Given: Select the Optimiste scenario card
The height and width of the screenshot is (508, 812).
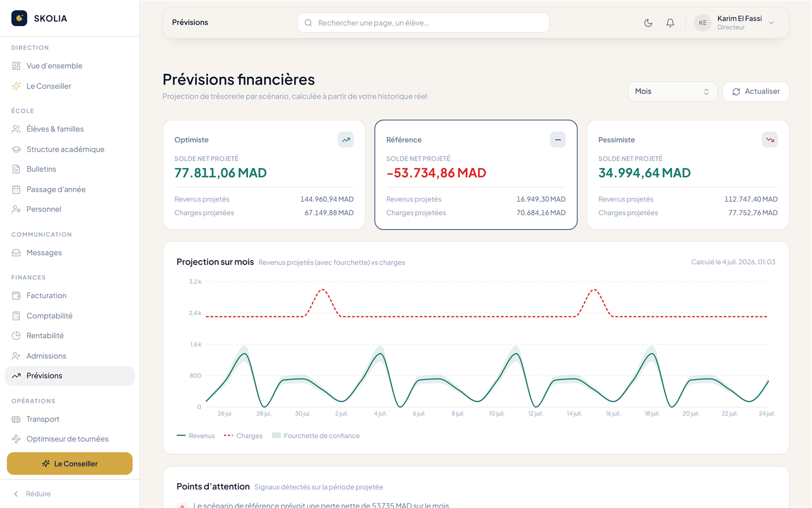Looking at the screenshot, I should point(264,175).
